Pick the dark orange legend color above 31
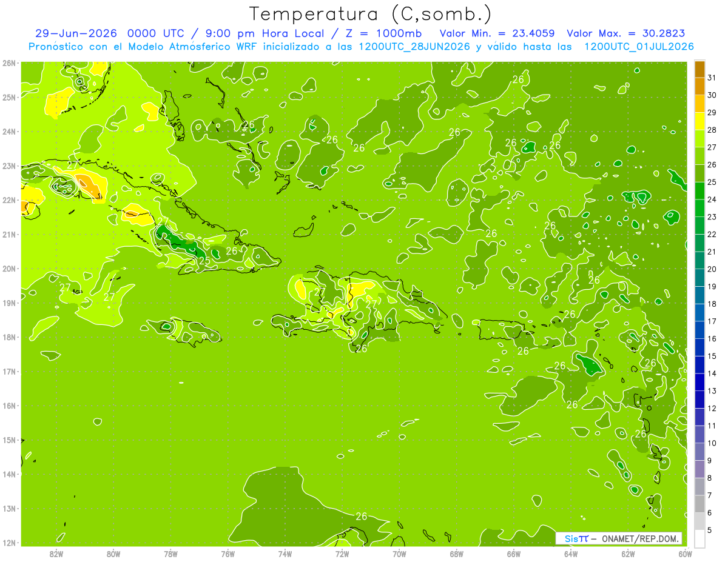 (x=699, y=69)
